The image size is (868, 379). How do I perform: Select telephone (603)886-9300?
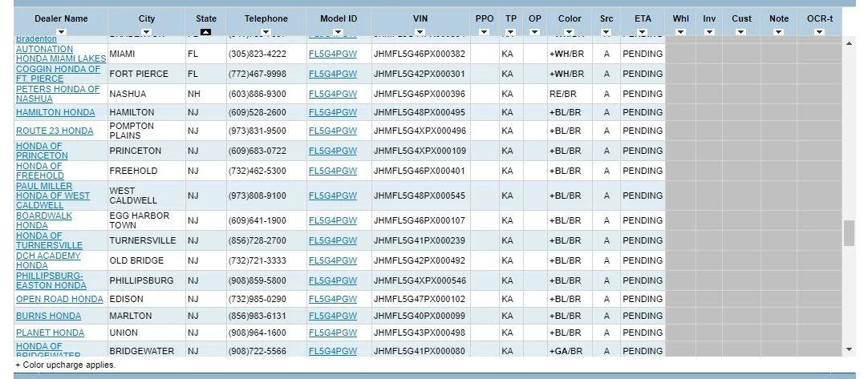258,94
